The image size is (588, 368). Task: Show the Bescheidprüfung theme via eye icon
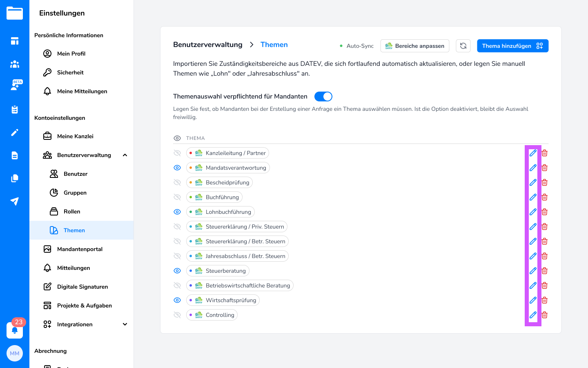[177, 182]
